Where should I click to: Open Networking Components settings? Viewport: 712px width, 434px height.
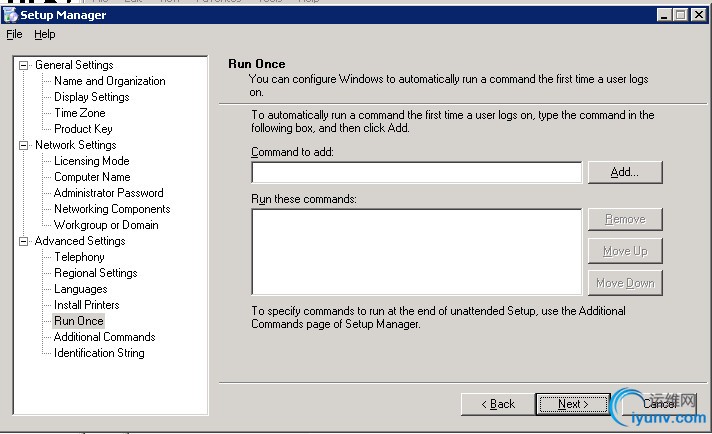(112, 209)
